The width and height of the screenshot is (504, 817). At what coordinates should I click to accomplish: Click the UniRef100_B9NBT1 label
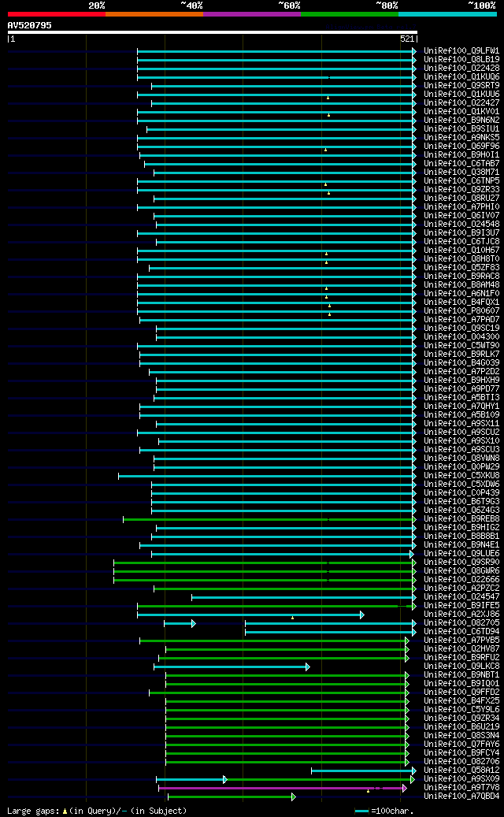pos(461,674)
